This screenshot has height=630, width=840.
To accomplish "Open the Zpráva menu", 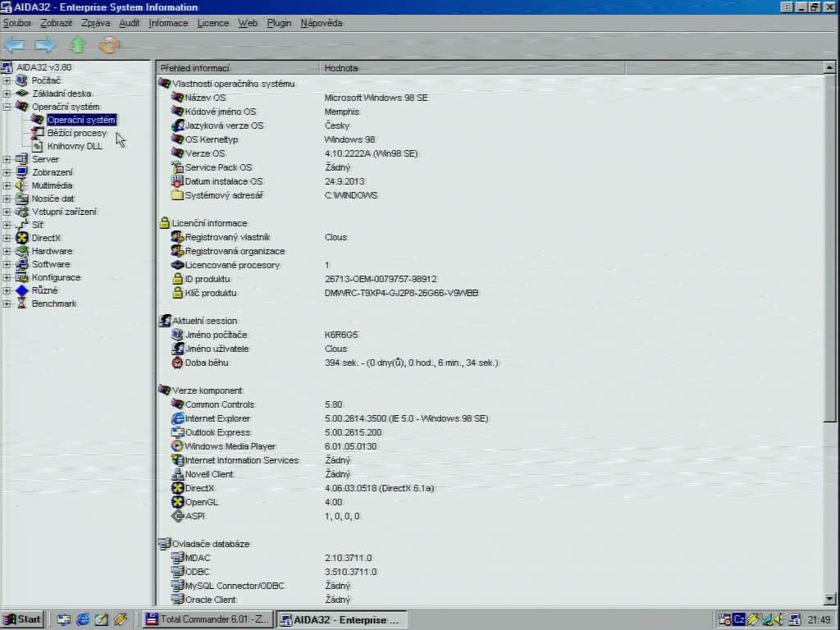I will pyautogui.click(x=95, y=23).
